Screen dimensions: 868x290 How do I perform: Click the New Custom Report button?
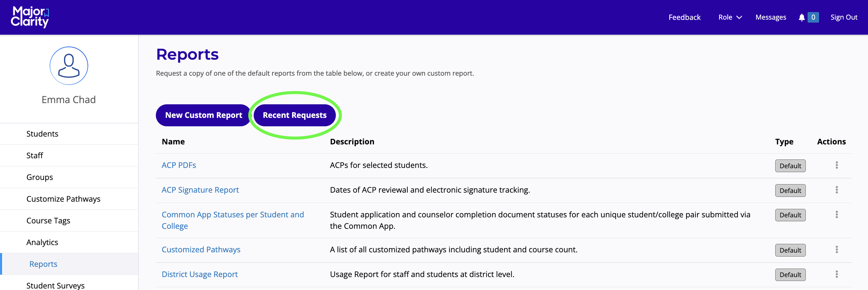(204, 115)
